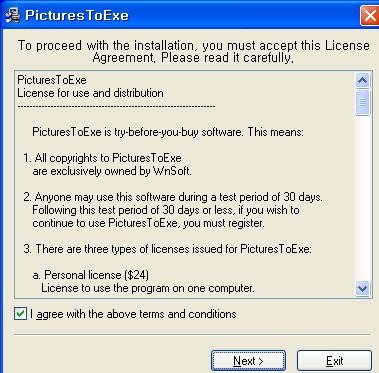
Task: Click the license scrollbar down arrow
Action: click(362, 288)
